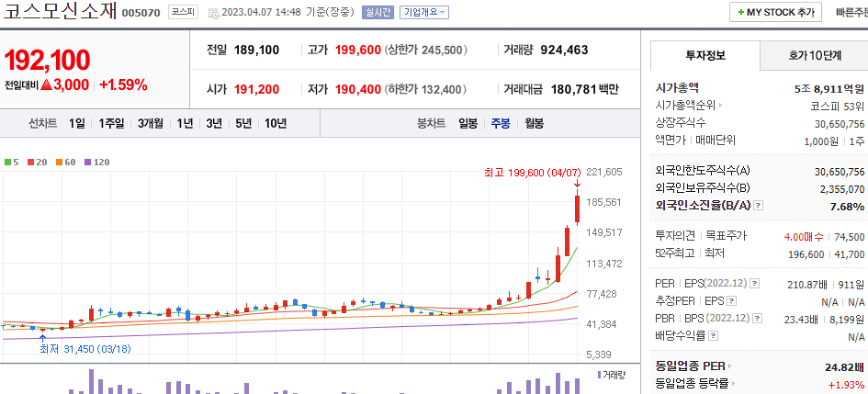
Task: Click the 시가총액 value 5조 8,911억원
Action: pyautogui.click(x=829, y=88)
